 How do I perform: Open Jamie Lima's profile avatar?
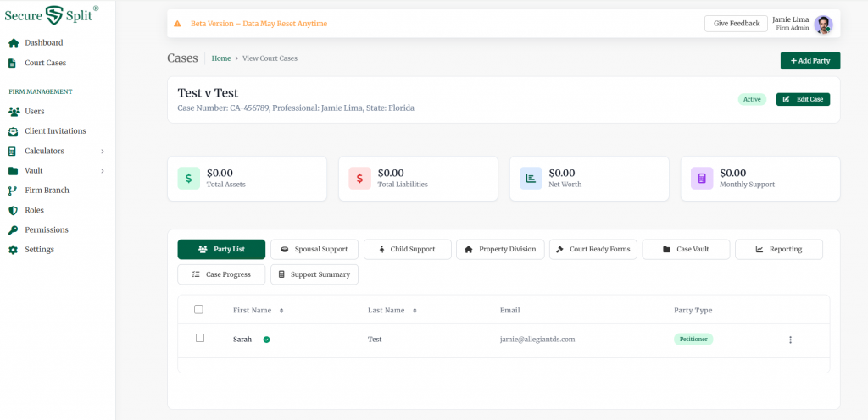823,25
